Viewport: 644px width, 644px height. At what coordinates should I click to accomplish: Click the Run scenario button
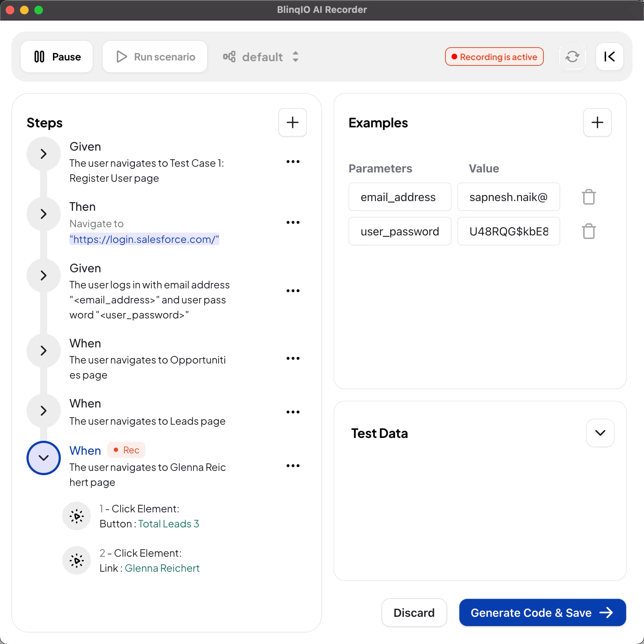pyautogui.click(x=155, y=57)
